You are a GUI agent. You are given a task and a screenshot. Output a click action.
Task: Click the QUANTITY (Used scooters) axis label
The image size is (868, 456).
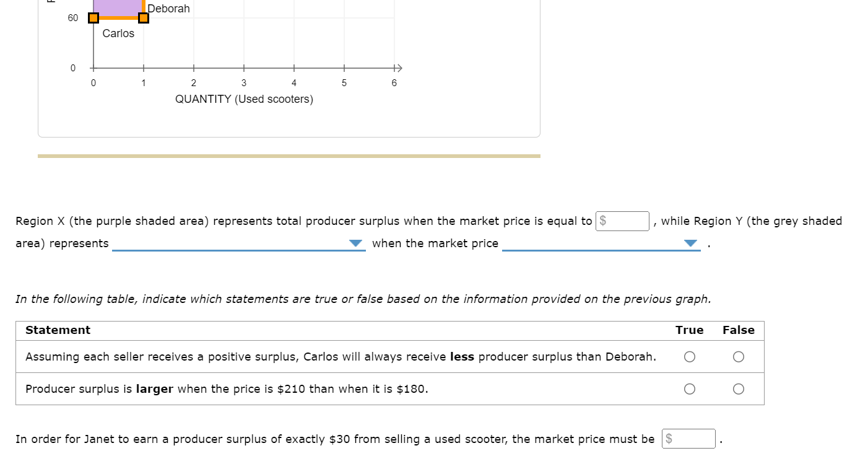tap(244, 99)
